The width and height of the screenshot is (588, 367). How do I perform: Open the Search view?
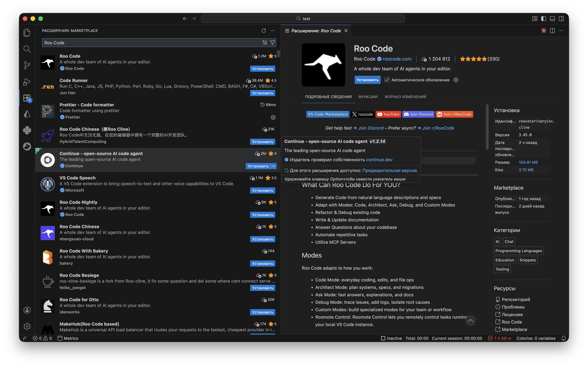click(x=27, y=49)
